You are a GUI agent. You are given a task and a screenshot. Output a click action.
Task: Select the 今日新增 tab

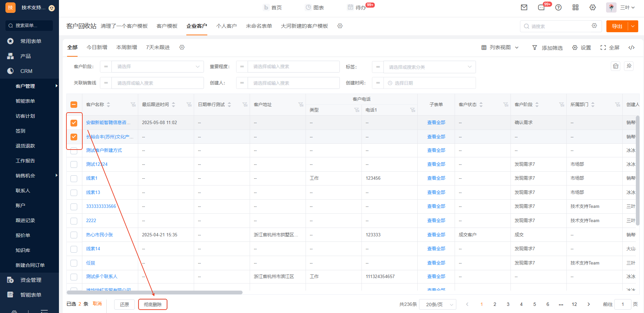(97, 47)
